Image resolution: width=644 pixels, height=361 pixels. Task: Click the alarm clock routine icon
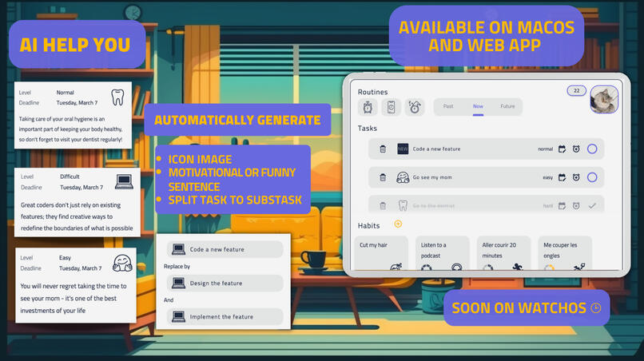click(x=368, y=108)
